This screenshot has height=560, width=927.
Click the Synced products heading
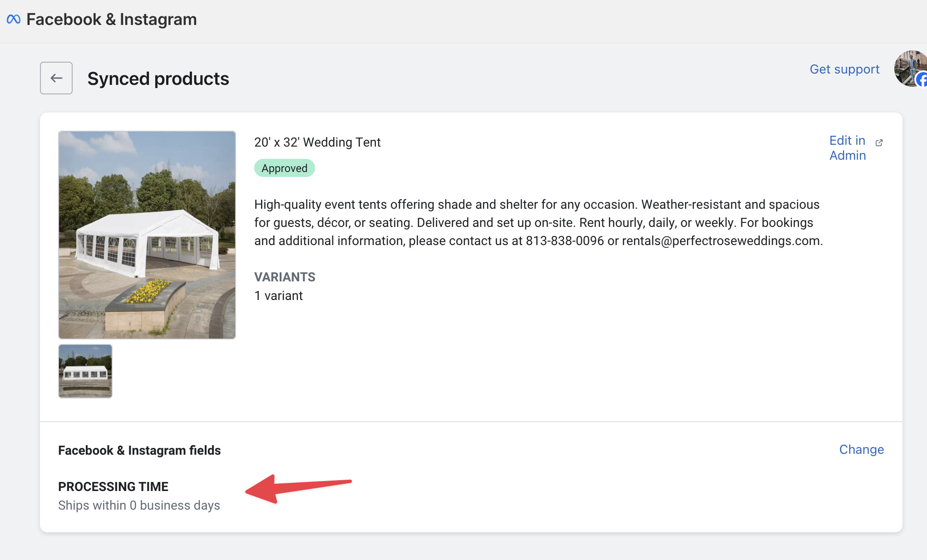(x=158, y=79)
